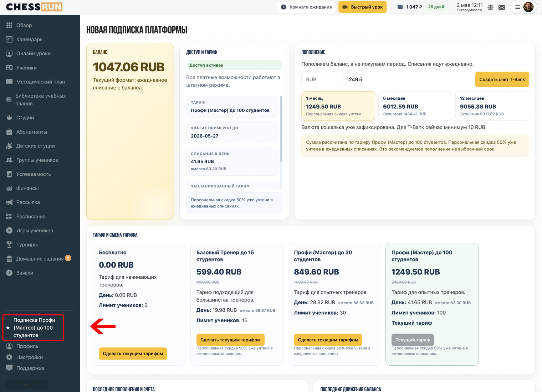Click the Экономия 5937.62 RUB text

pos(482,114)
